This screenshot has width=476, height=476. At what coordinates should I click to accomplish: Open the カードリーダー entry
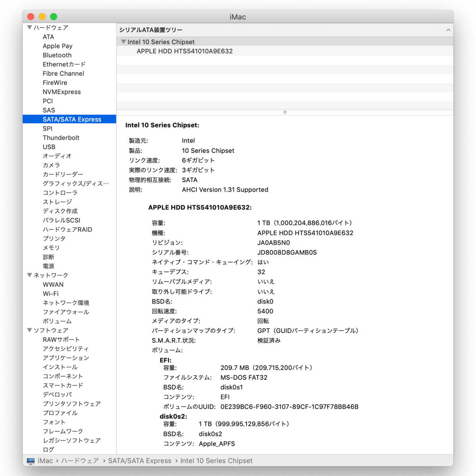tap(63, 174)
